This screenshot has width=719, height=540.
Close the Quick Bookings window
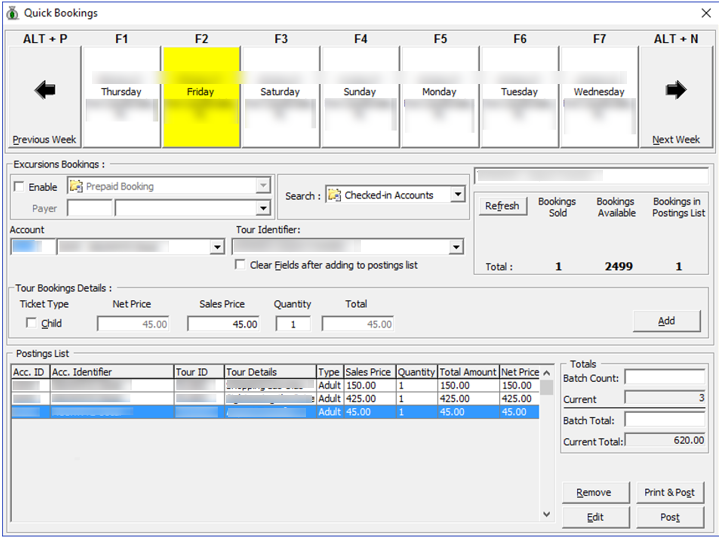pyautogui.click(x=706, y=13)
